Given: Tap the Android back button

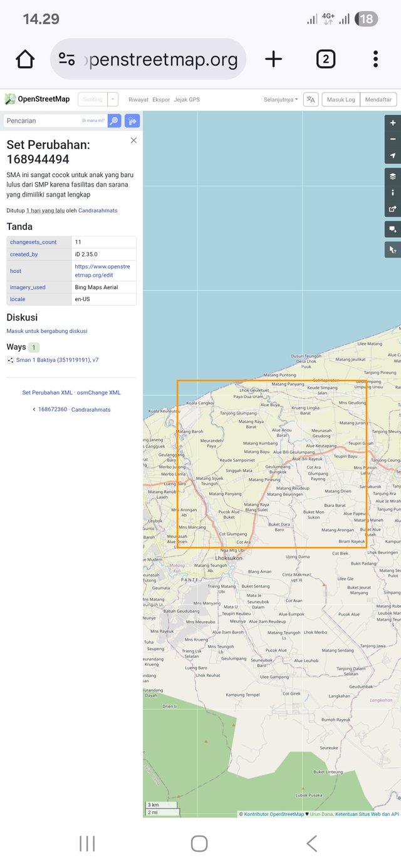Looking at the screenshot, I should (311, 844).
